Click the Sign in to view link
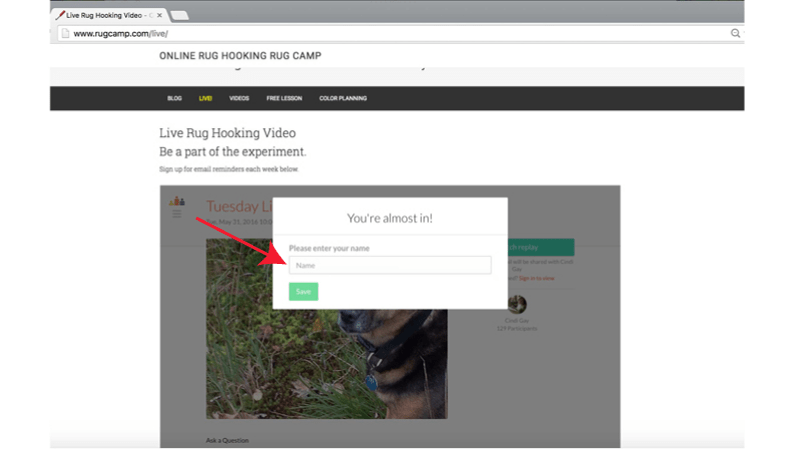 pyautogui.click(x=536, y=279)
